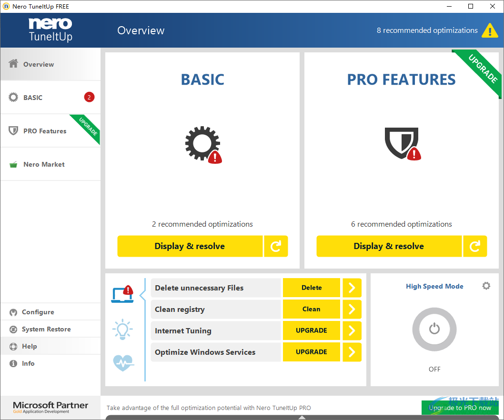Click the Microsoft Partner logo
Image resolution: width=504 pixels, height=420 pixels.
tap(50, 407)
